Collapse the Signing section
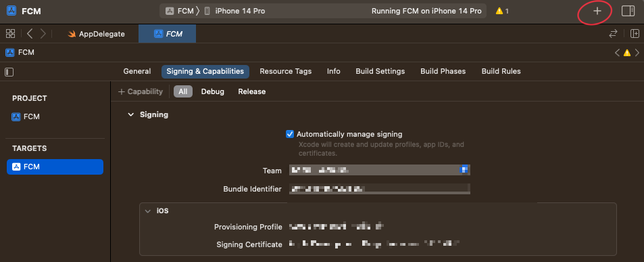644x262 pixels. click(x=130, y=114)
